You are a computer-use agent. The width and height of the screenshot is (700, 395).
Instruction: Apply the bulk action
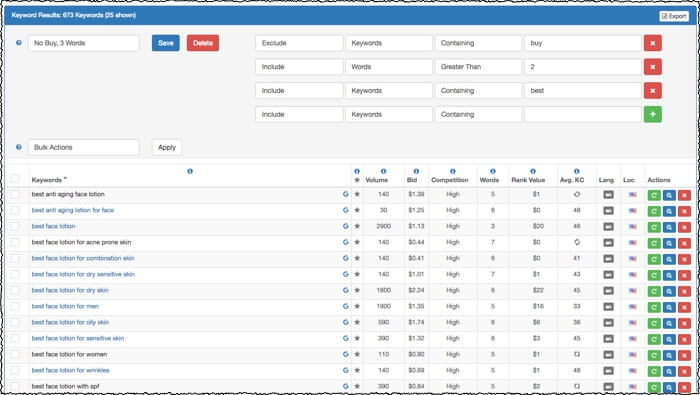pyautogui.click(x=167, y=147)
